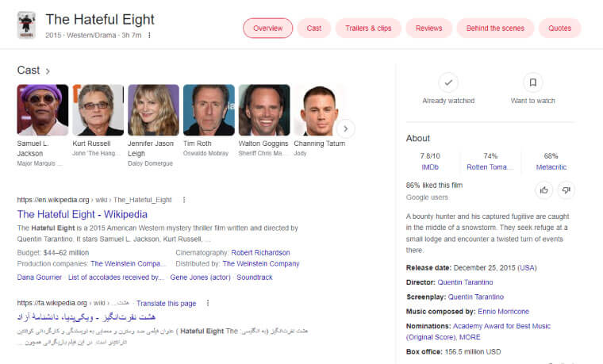Open the Metacritic rating link
The height and width of the screenshot is (364, 603).
[x=551, y=167]
